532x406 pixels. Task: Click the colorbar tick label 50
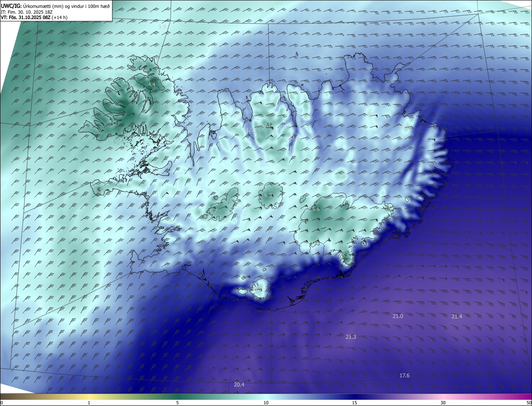click(529, 403)
